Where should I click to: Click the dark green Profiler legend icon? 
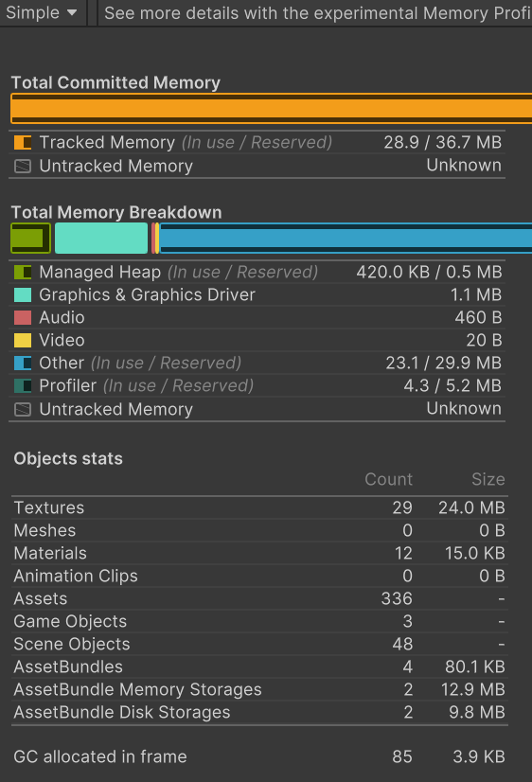click(x=23, y=386)
